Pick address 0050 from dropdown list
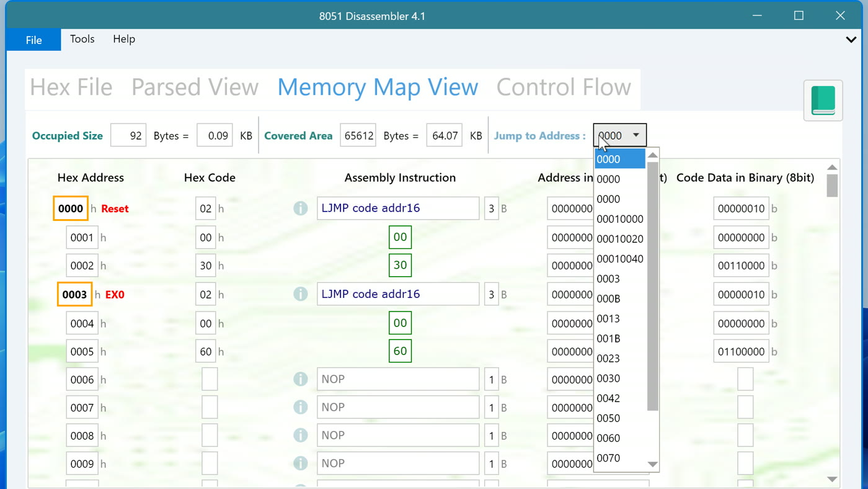Screen dimensions: 868x489 [620, 418]
